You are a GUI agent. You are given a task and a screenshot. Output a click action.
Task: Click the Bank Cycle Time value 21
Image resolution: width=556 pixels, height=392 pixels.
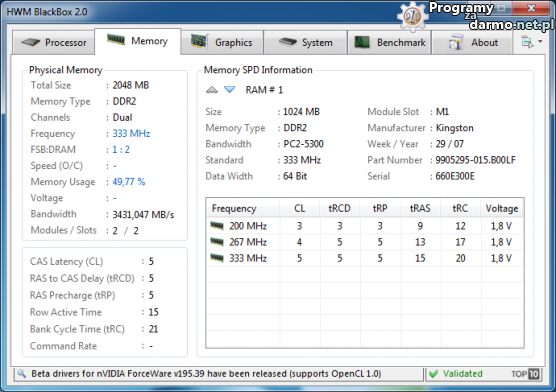click(153, 329)
